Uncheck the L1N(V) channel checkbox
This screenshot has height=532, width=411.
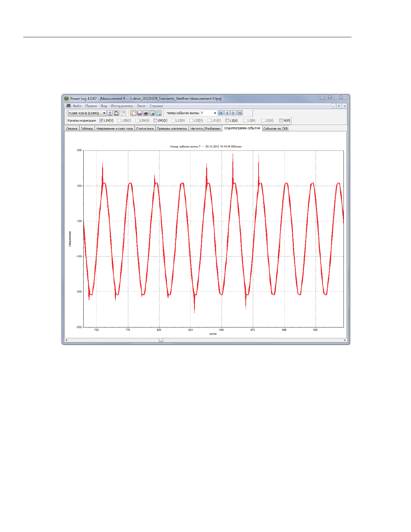point(101,121)
